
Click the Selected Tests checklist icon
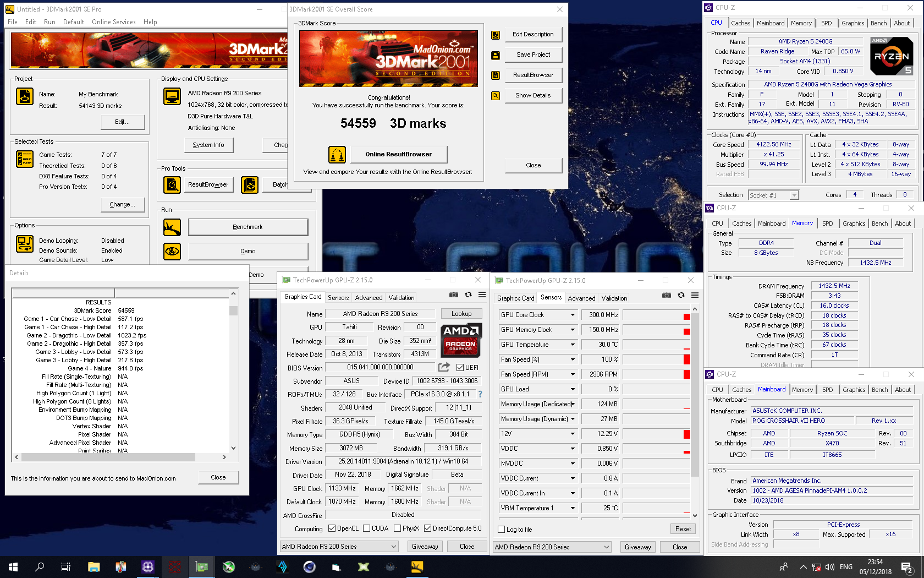[25, 159]
